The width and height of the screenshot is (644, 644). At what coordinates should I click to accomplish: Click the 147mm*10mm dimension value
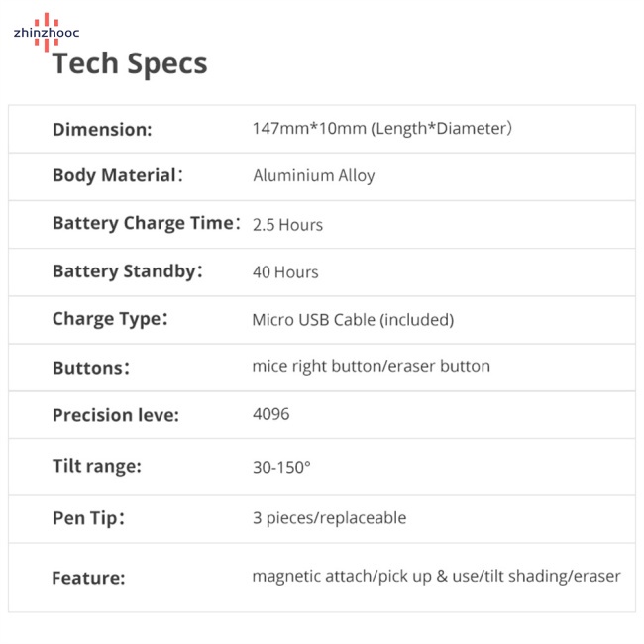pos(381,129)
